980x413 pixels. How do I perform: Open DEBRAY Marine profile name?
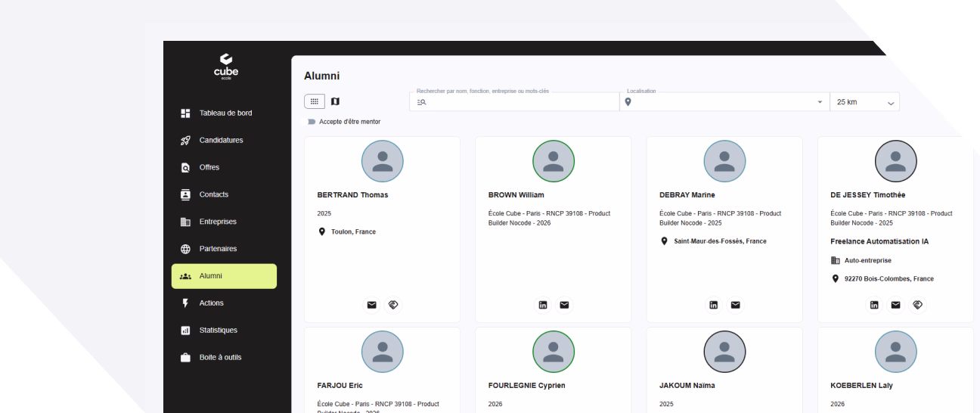[x=687, y=195]
